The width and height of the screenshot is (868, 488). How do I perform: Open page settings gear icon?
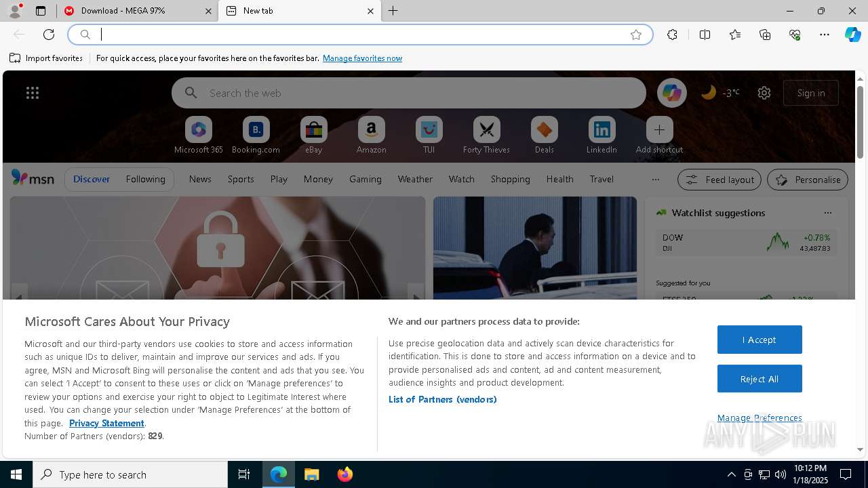point(764,93)
